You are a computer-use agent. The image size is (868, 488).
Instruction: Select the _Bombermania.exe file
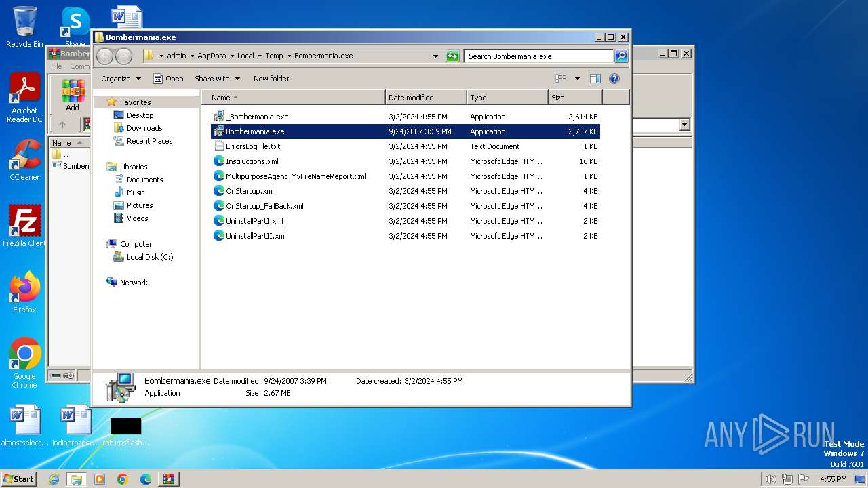[406, 117]
